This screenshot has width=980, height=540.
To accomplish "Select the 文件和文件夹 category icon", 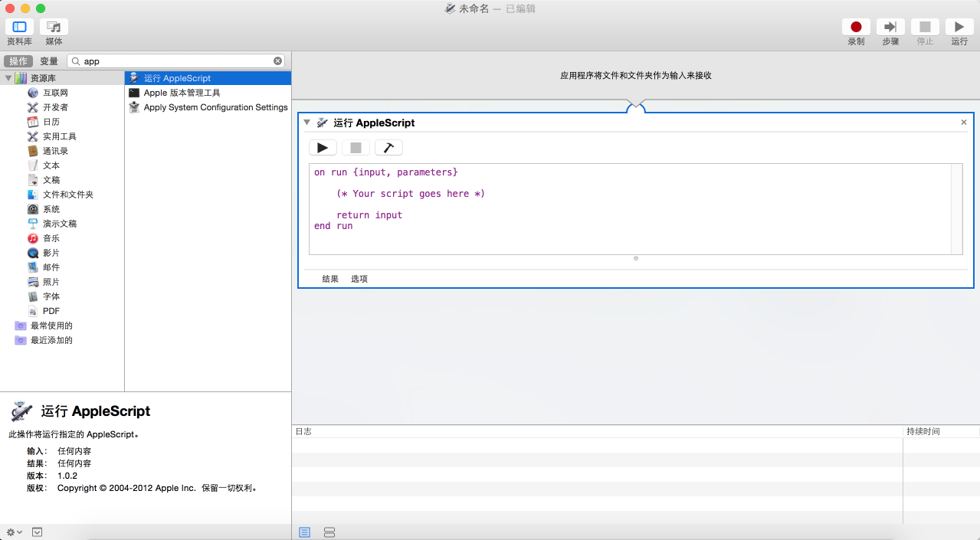I will [33, 195].
